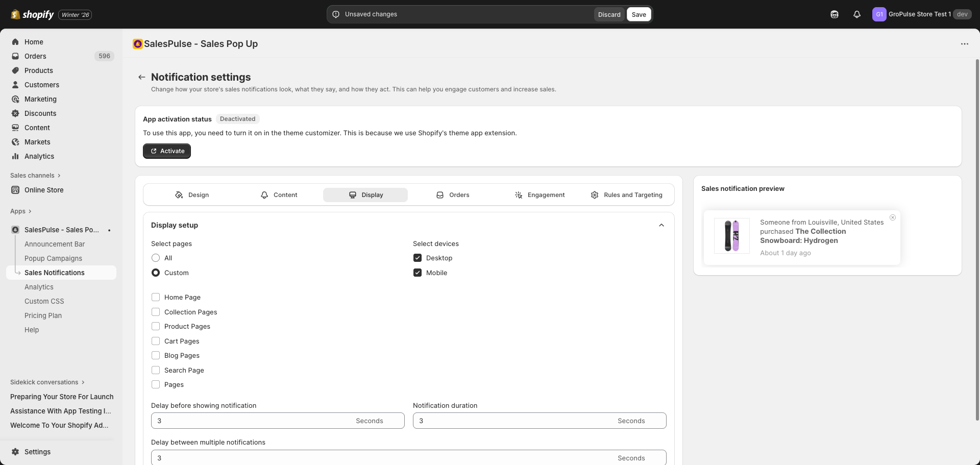Go to the Online Store channel

[x=43, y=190]
